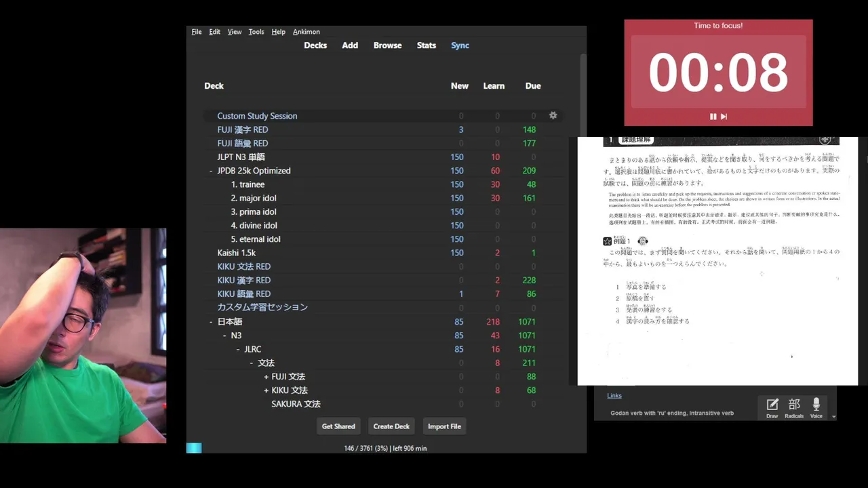Screen dimensions: 868x488
Task: Open the card Browse window
Action: (x=388, y=45)
